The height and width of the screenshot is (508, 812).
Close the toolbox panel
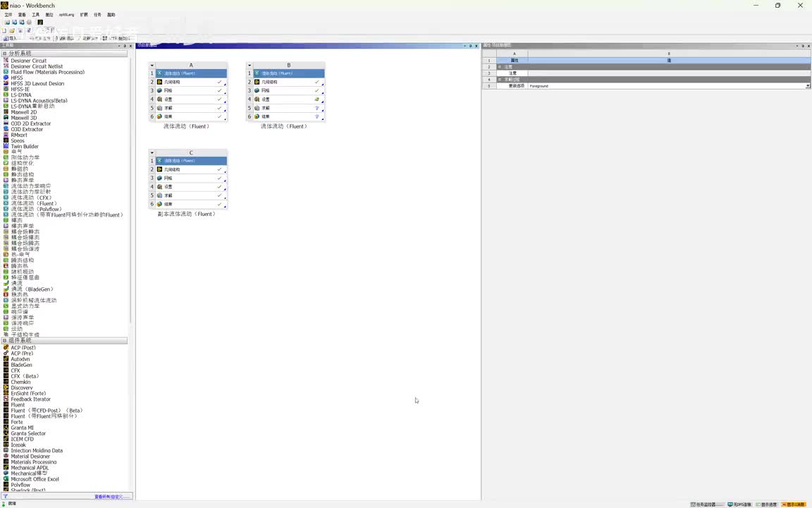tap(130, 46)
